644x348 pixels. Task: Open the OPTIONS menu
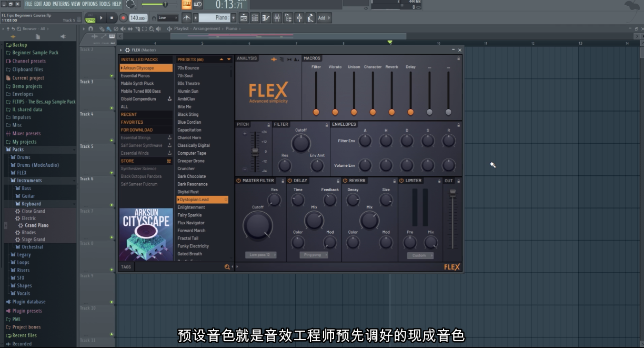pyautogui.click(x=89, y=4)
